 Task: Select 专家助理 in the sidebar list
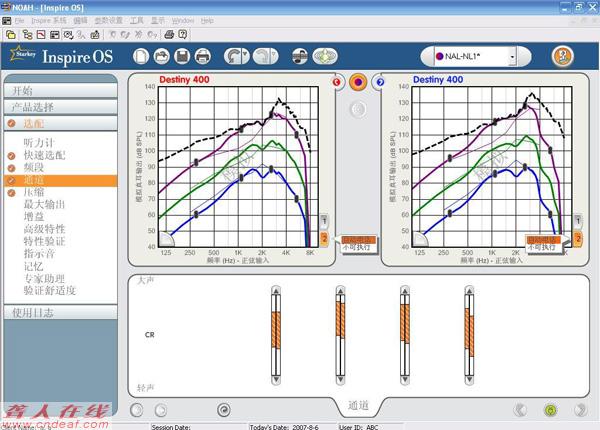(44, 279)
